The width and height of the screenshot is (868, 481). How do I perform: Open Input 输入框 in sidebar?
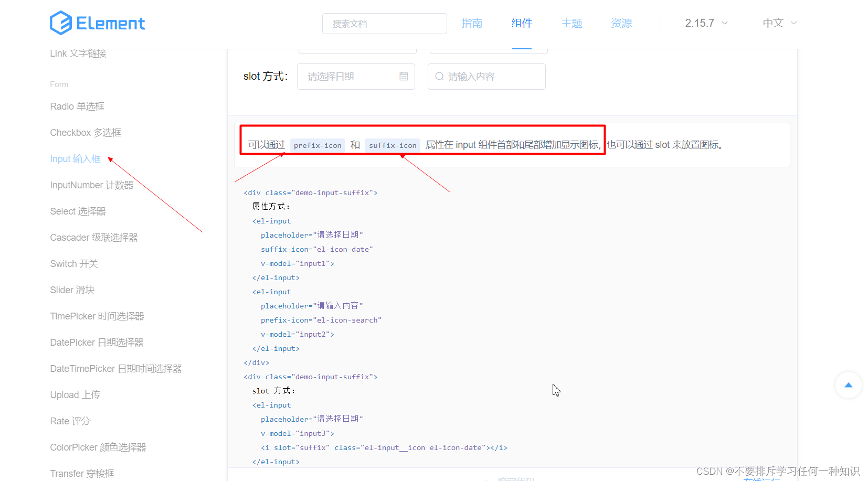pyautogui.click(x=75, y=159)
